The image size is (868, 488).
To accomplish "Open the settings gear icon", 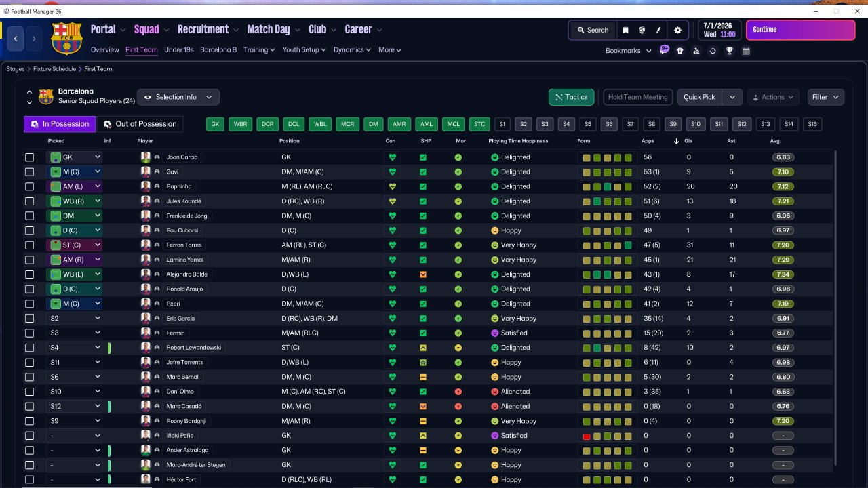I will tap(677, 30).
